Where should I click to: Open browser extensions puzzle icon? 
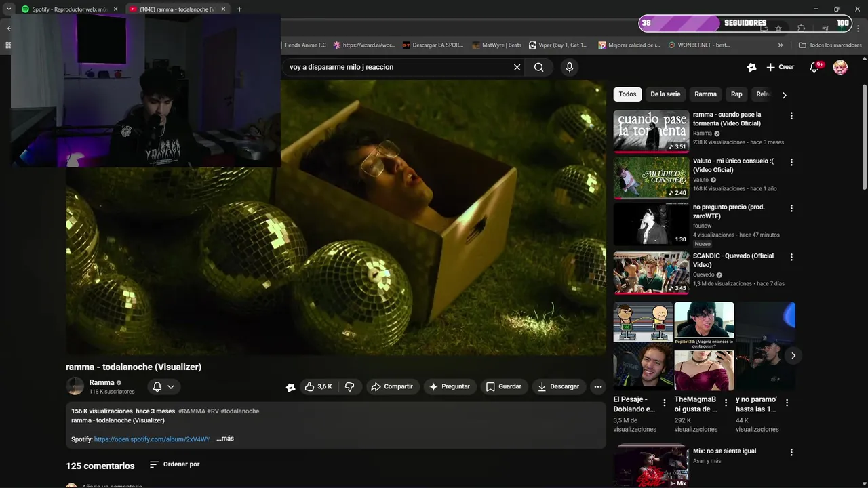point(801,28)
